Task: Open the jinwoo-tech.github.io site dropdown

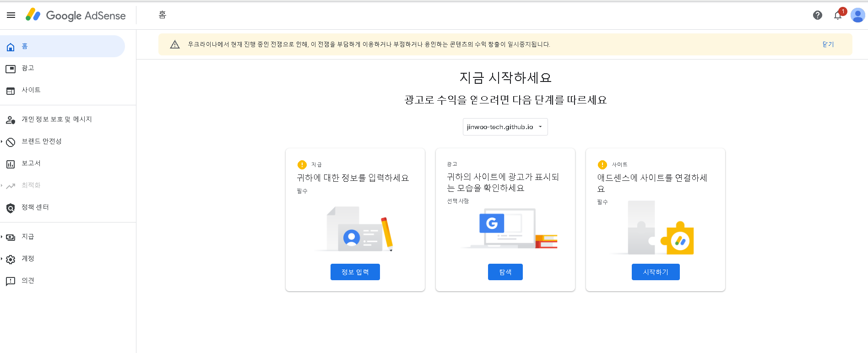Action: pyautogui.click(x=505, y=127)
